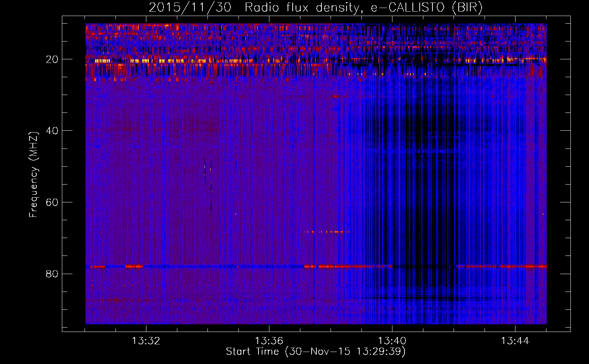Click the 13:32 time tick label
This screenshot has height=364, width=589.
coord(146,341)
